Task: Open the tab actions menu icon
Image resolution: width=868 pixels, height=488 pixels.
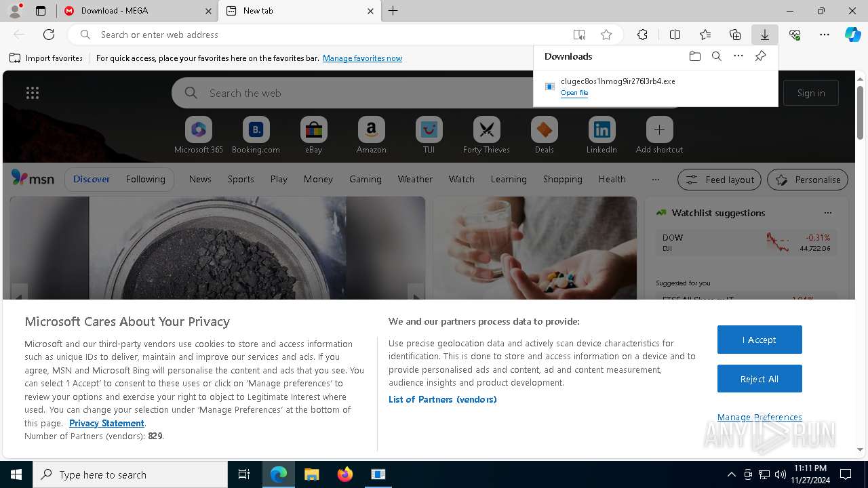Action: click(41, 11)
